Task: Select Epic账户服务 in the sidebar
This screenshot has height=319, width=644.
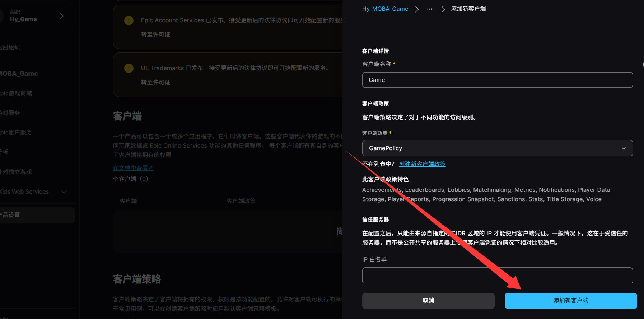Action: (x=16, y=133)
